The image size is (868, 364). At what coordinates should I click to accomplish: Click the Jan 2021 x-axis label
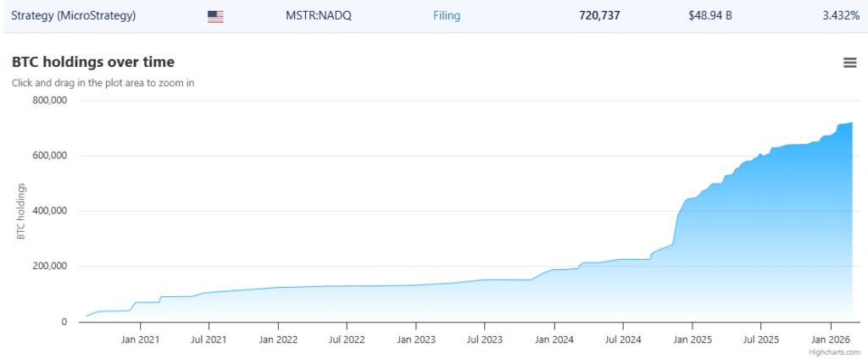(x=139, y=339)
